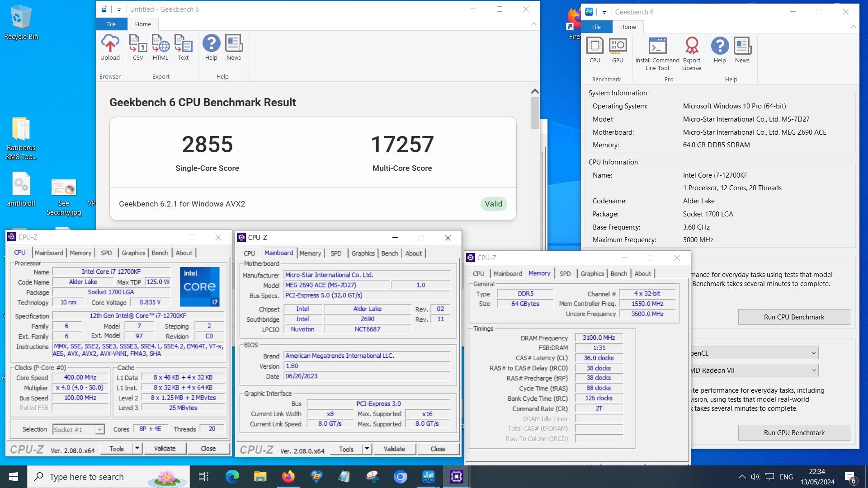
Task: Click the scroll-up arrow in Geekbench results
Action: [x=535, y=91]
